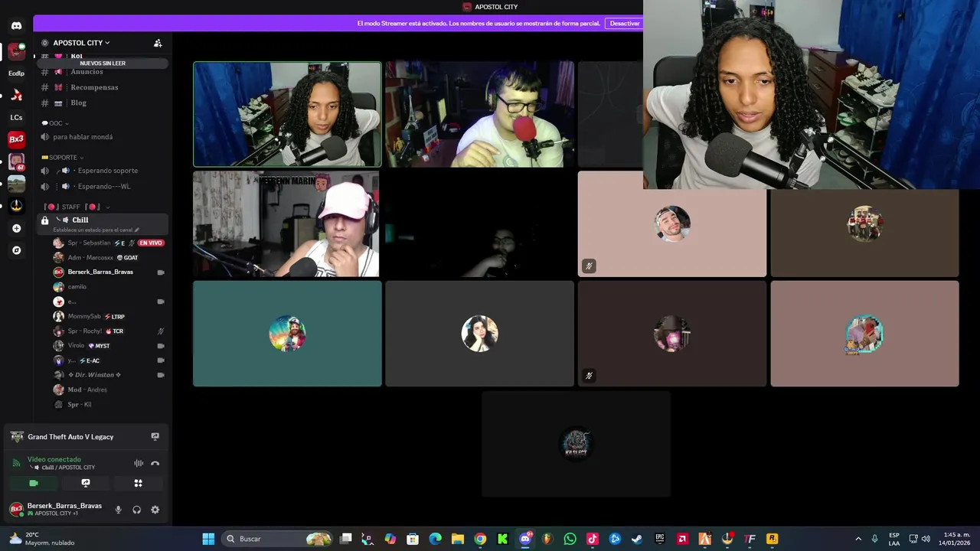The width and height of the screenshot is (980, 551).
Task: Open weather widget showing 20°C
Action: 43,539
